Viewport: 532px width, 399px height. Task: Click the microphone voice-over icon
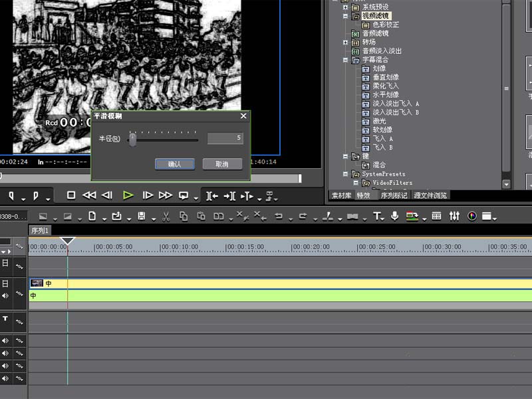tap(394, 216)
